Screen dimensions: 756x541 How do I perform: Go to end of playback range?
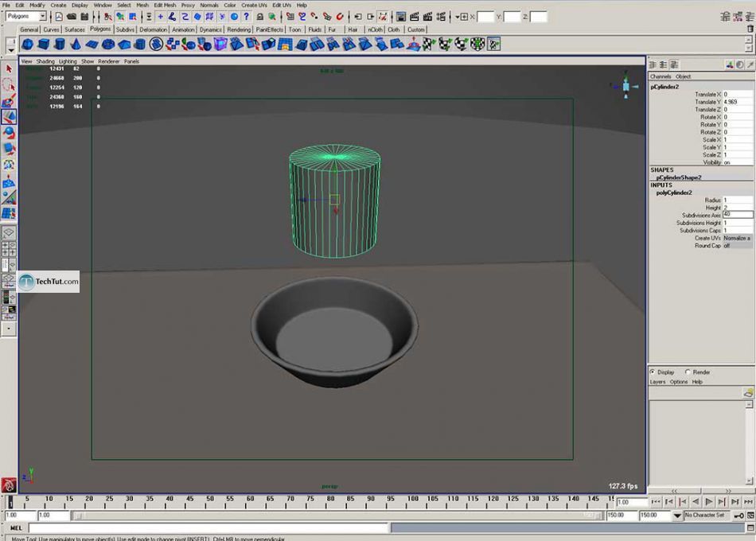[748, 502]
